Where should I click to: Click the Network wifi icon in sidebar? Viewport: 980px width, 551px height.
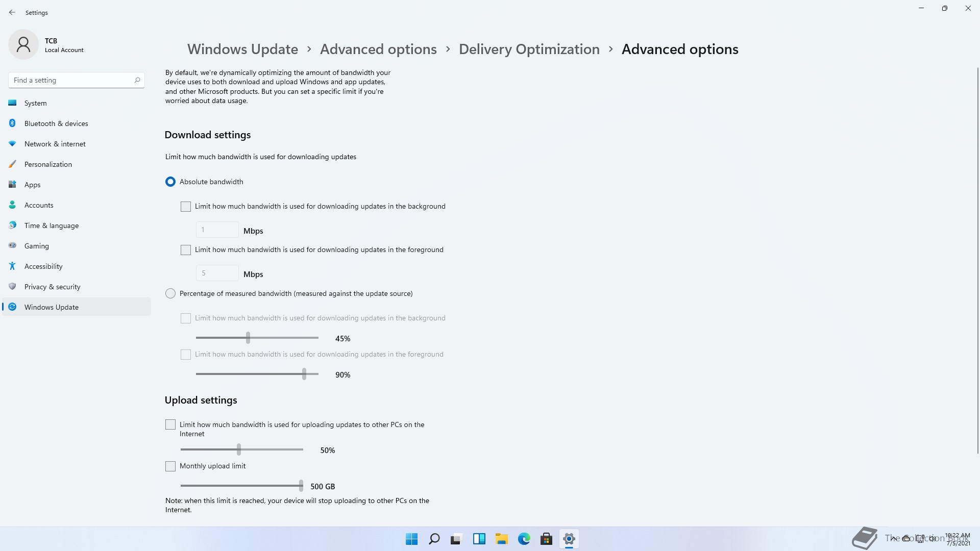tap(12, 143)
